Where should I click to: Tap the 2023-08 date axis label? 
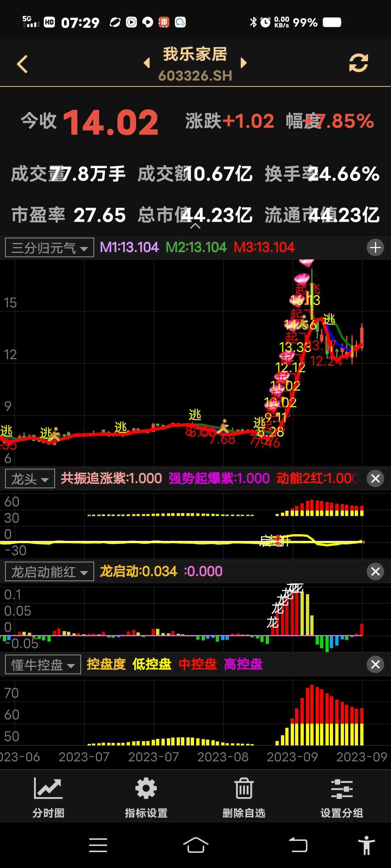pos(223,757)
